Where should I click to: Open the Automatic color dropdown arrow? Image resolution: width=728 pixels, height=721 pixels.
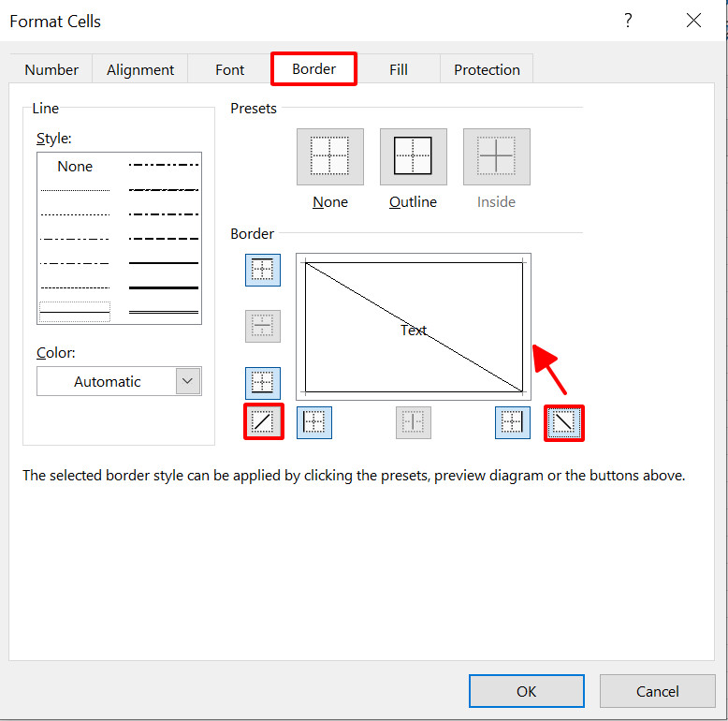188,381
